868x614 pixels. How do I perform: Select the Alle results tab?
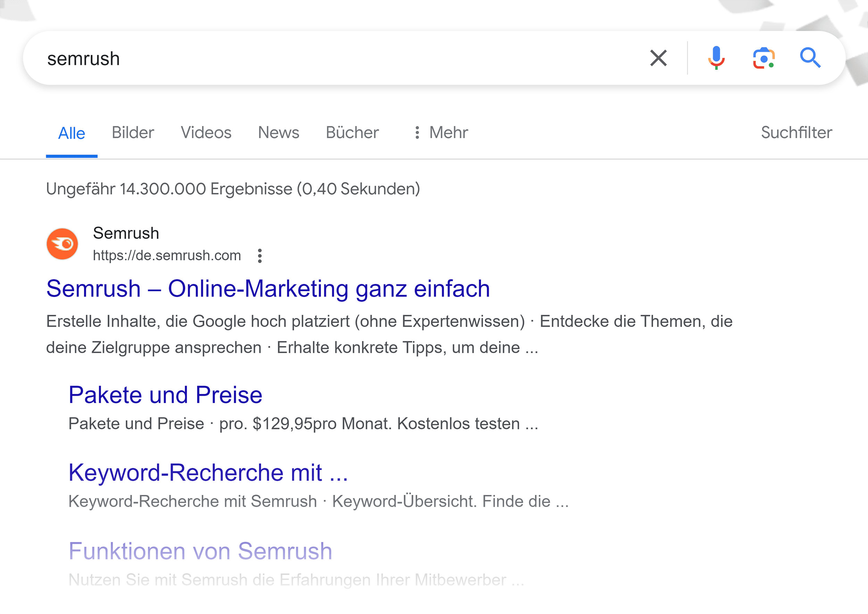(x=72, y=134)
